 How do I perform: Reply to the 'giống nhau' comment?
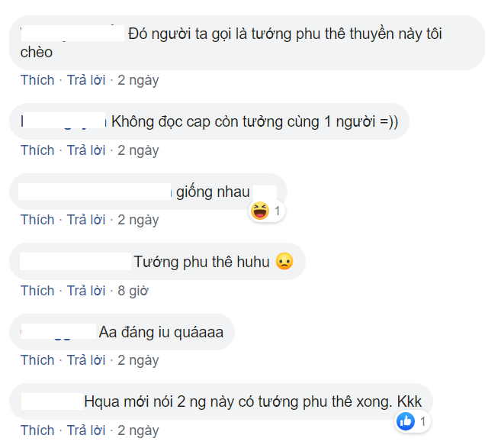click(86, 220)
